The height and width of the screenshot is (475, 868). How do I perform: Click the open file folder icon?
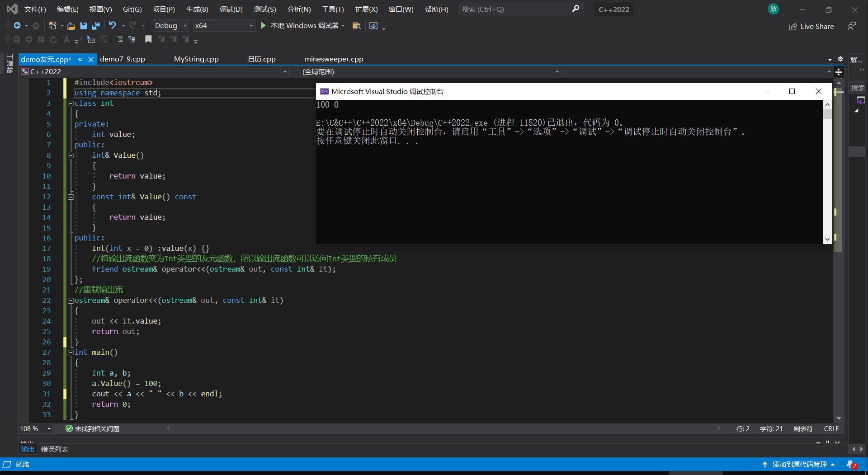tap(71, 26)
